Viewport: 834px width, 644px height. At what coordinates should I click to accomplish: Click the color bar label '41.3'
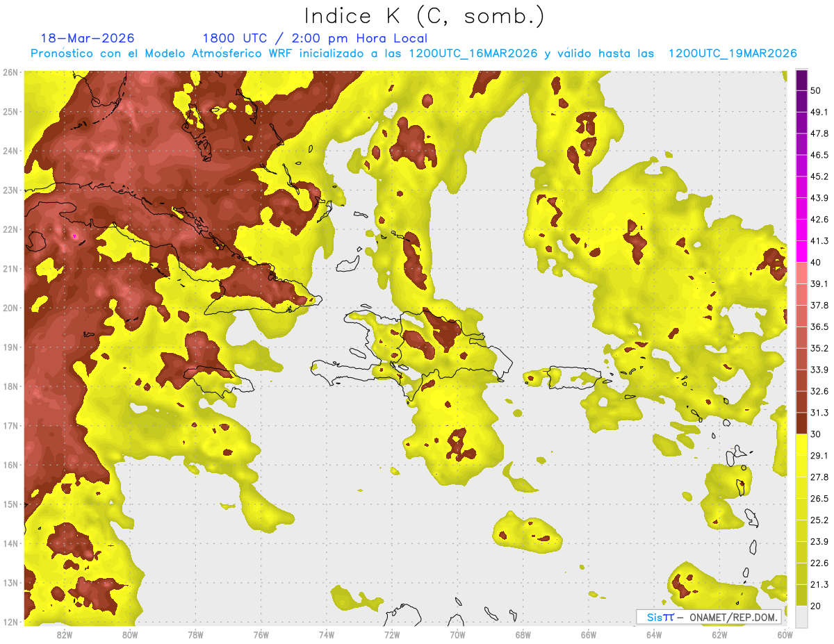tap(819, 241)
